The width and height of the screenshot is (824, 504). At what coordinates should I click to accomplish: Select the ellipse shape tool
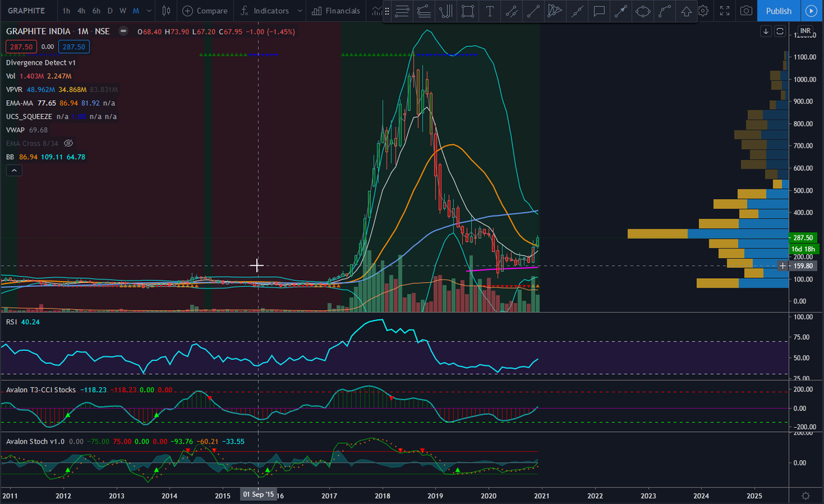click(x=643, y=11)
